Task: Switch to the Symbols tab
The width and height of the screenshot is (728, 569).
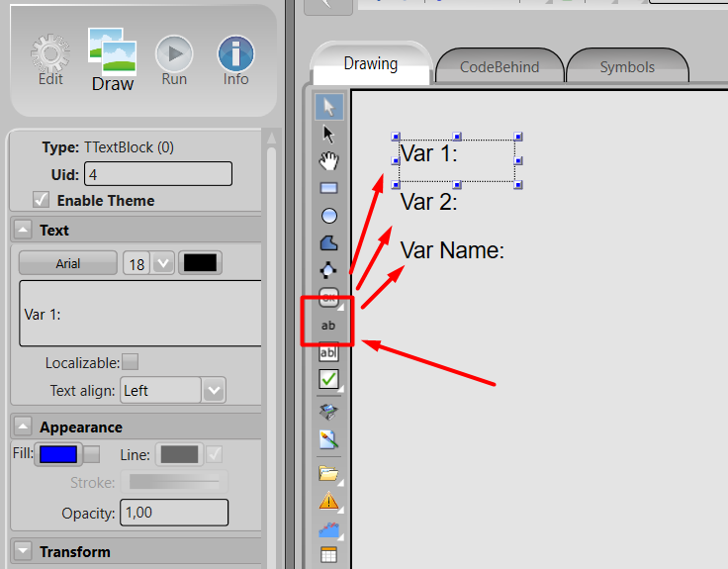Action: click(627, 67)
